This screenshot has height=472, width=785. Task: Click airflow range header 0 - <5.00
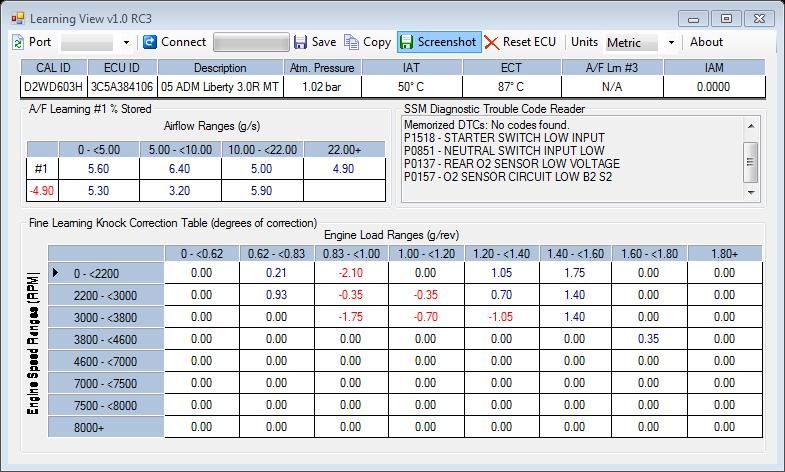coord(99,150)
